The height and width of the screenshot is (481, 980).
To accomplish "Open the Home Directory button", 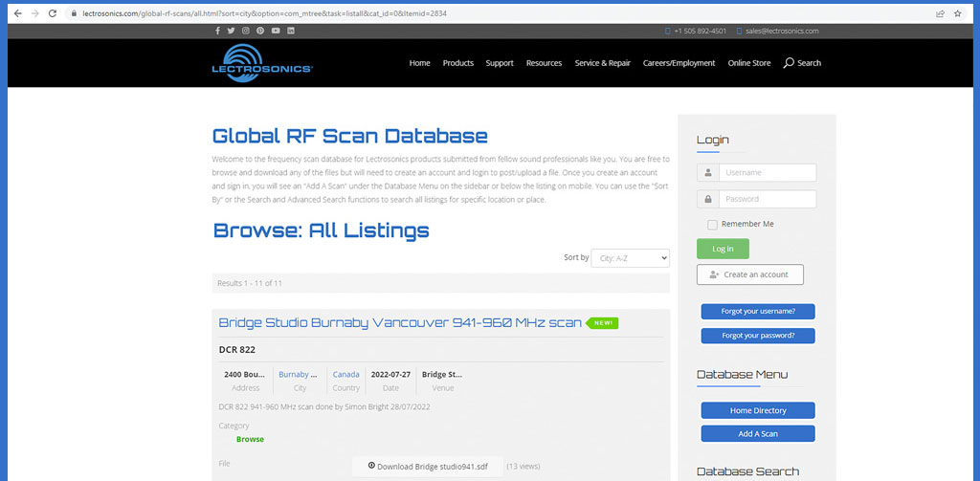I will tap(758, 410).
